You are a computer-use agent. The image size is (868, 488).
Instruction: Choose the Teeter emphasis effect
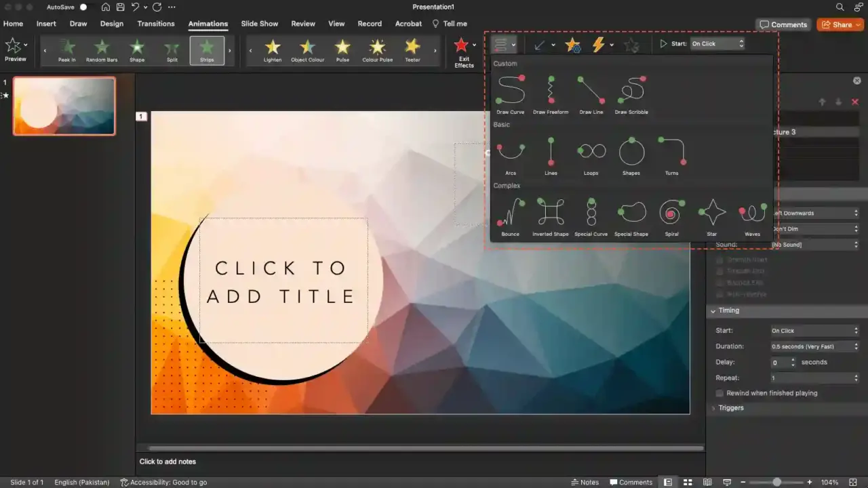pos(413,50)
